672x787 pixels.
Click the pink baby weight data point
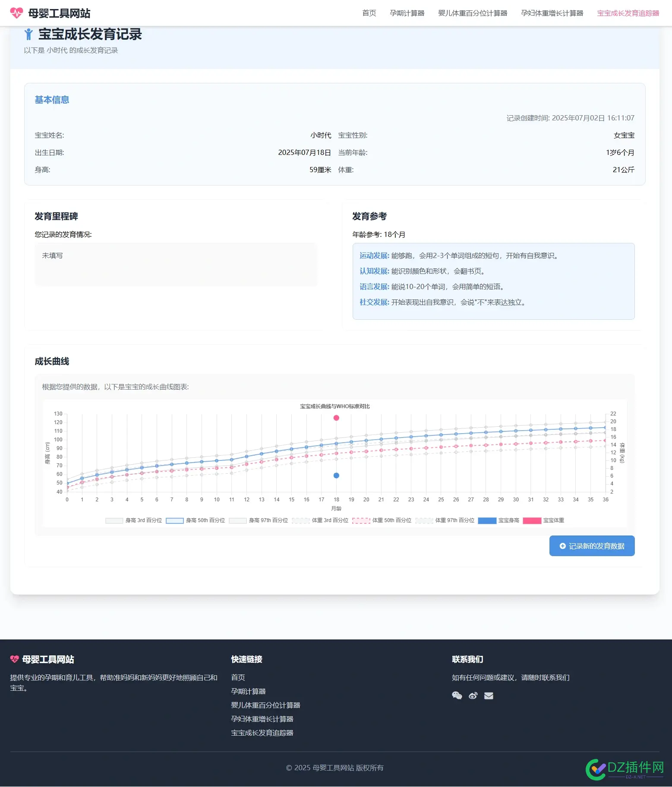[x=336, y=418]
